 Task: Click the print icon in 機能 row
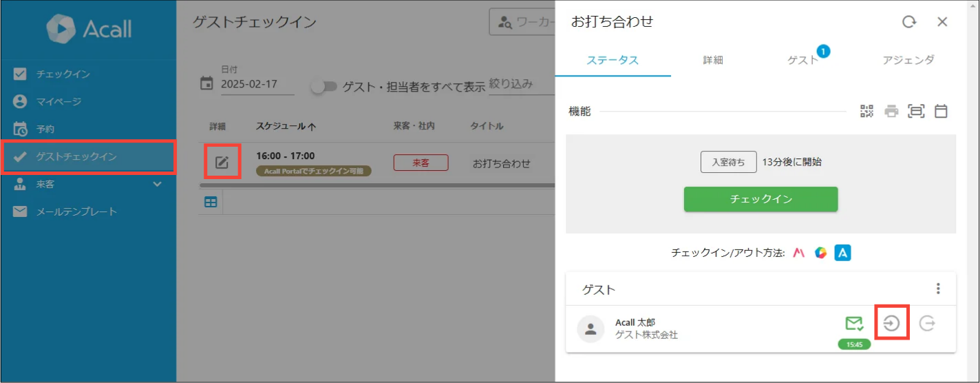[891, 111]
